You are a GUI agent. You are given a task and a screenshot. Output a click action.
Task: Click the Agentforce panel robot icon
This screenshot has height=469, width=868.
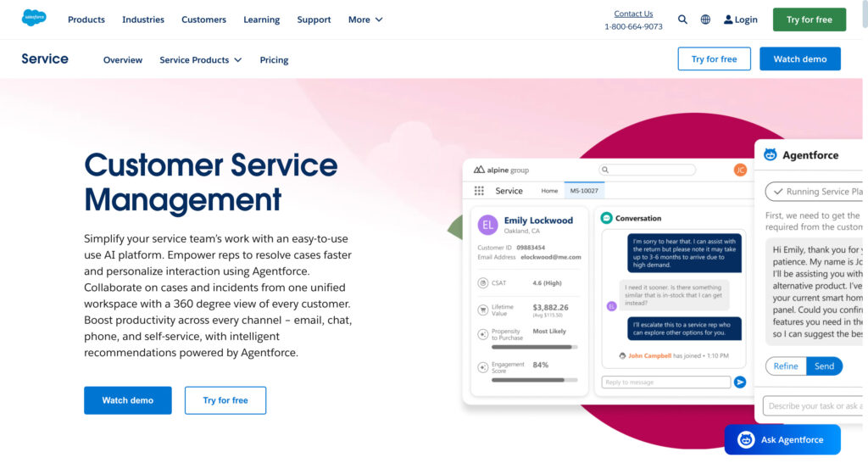(x=771, y=155)
